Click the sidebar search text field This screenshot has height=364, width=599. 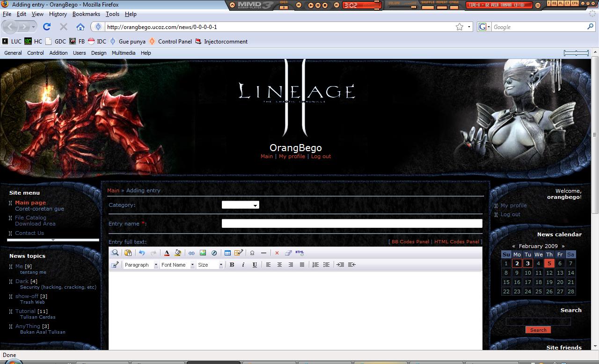538,321
